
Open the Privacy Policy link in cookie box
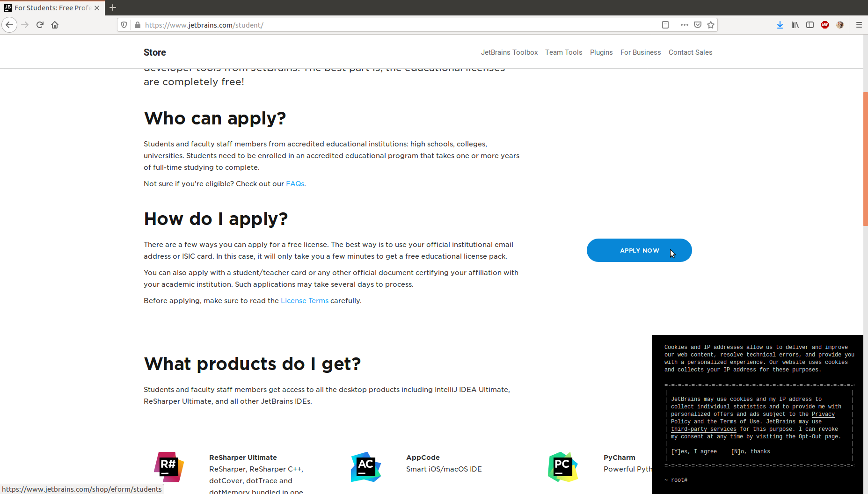tap(823, 414)
